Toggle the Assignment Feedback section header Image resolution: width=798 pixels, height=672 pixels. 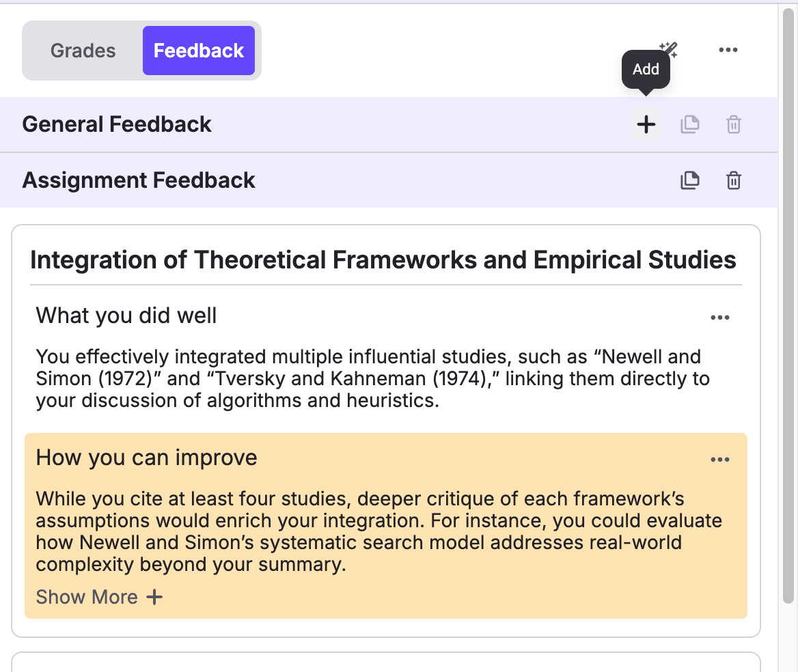coord(139,180)
